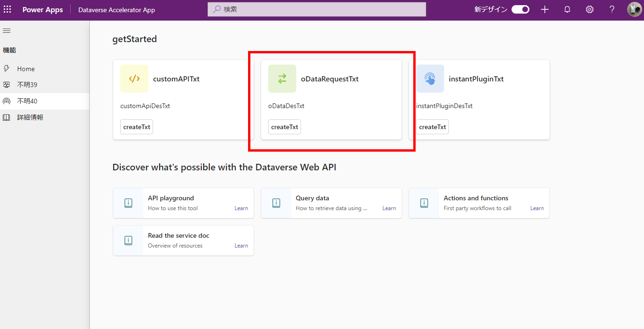Click the Actions and functions icon
Image resolution: width=644 pixels, height=329 pixels.
pos(424,203)
